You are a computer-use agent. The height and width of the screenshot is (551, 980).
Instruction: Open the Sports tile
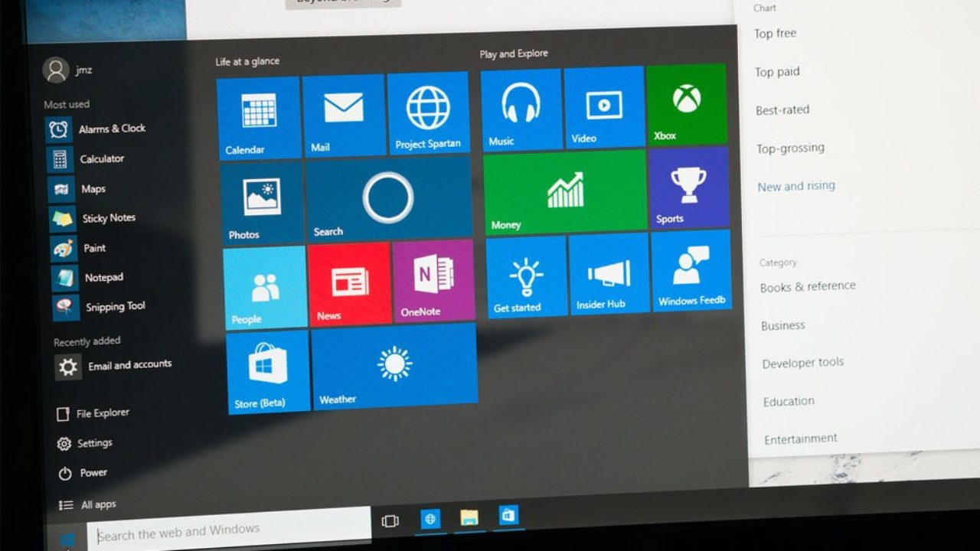point(689,188)
